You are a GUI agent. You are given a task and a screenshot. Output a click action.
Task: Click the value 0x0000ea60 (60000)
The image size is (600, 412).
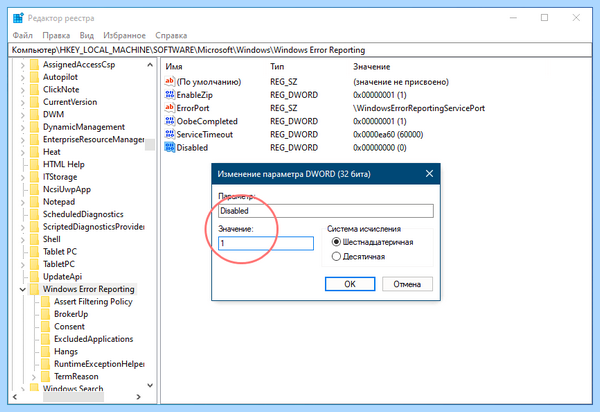click(388, 134)
